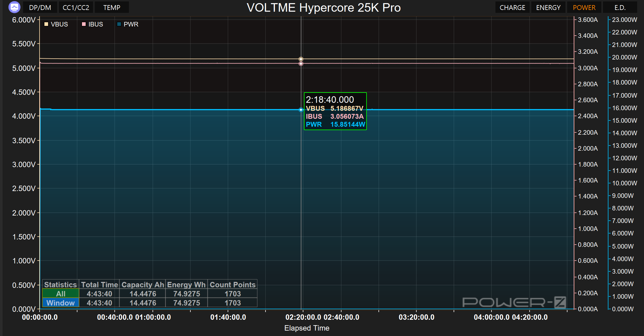This screenshot has width=644, height=336.
Task: Click the IBUS cursor marker point
Action: tap(301, 63)
